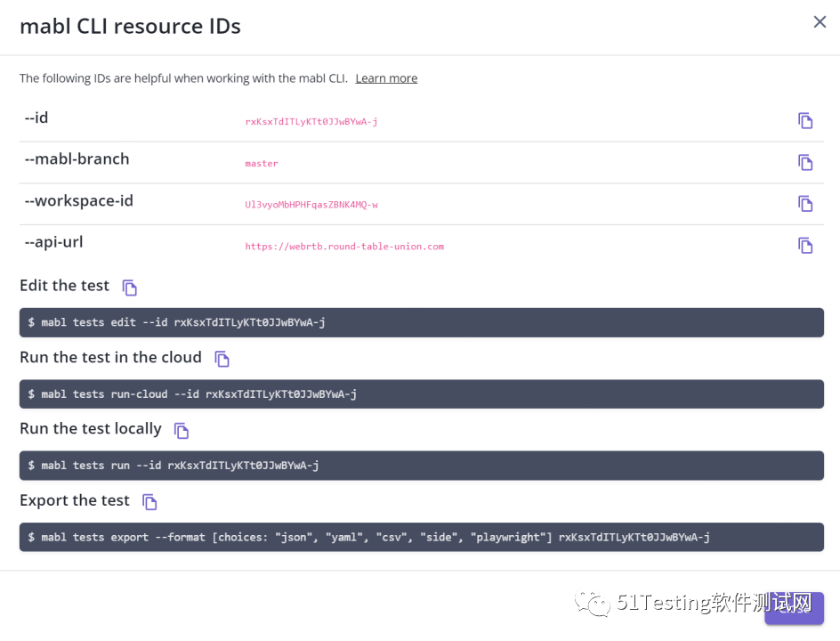Open the Learn more link
The width and height of the screenshot is (840, 641).
[x=386, y=78]
